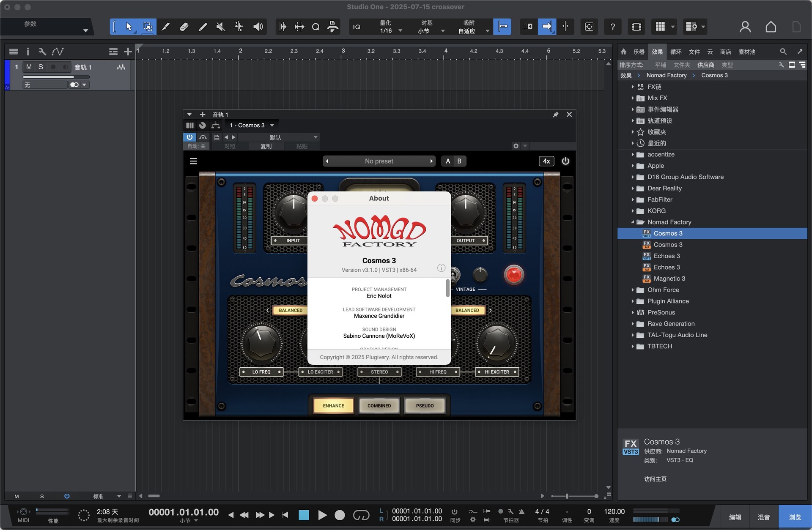
Task: Toggle the Cosmos 3 power button
Action: (x=565, y=161)
